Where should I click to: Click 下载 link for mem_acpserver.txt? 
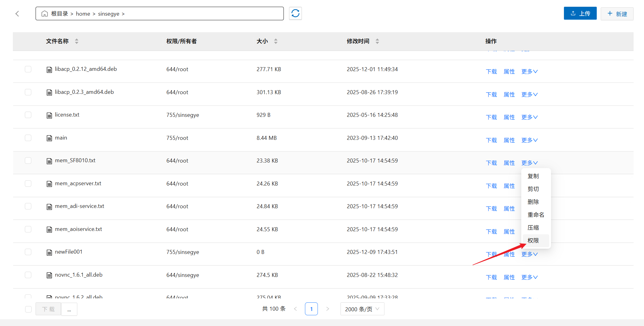(x=491, y=186)
